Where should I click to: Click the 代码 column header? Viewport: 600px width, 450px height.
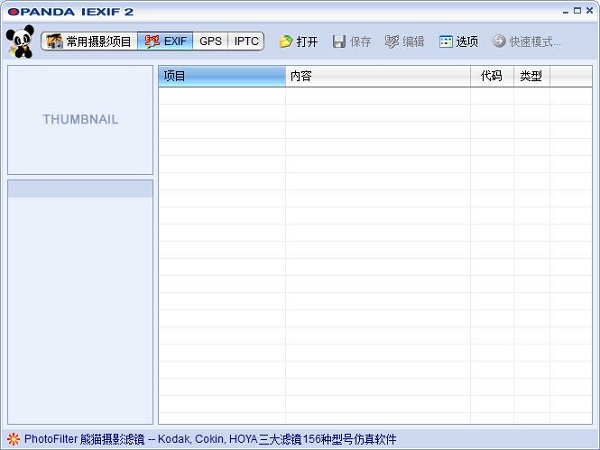point(491,76)
